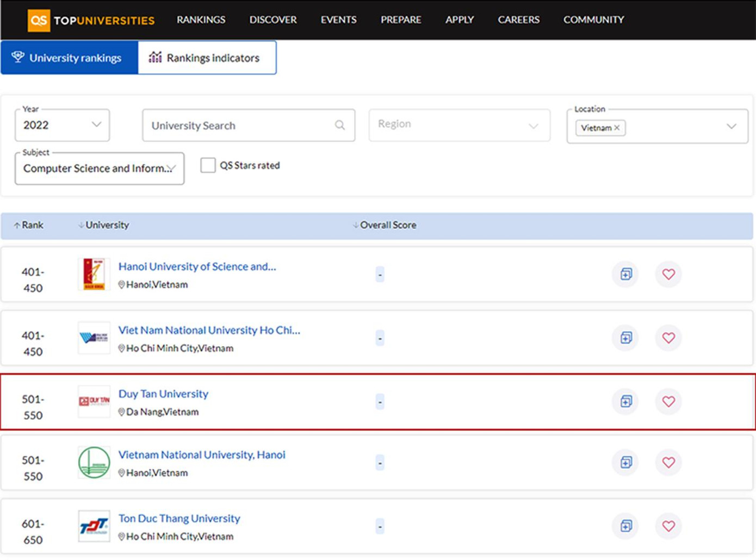Heart the Viet Nam National University Ho Chi Minh row
The image size is (756, 560).
pyautogui.click(x=668, y=338)
